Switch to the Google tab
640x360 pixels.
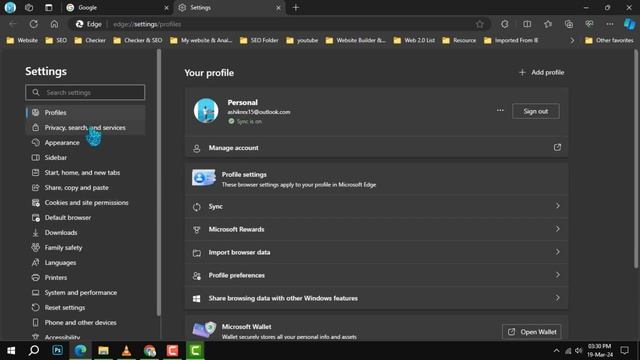(x=117, y=7)
